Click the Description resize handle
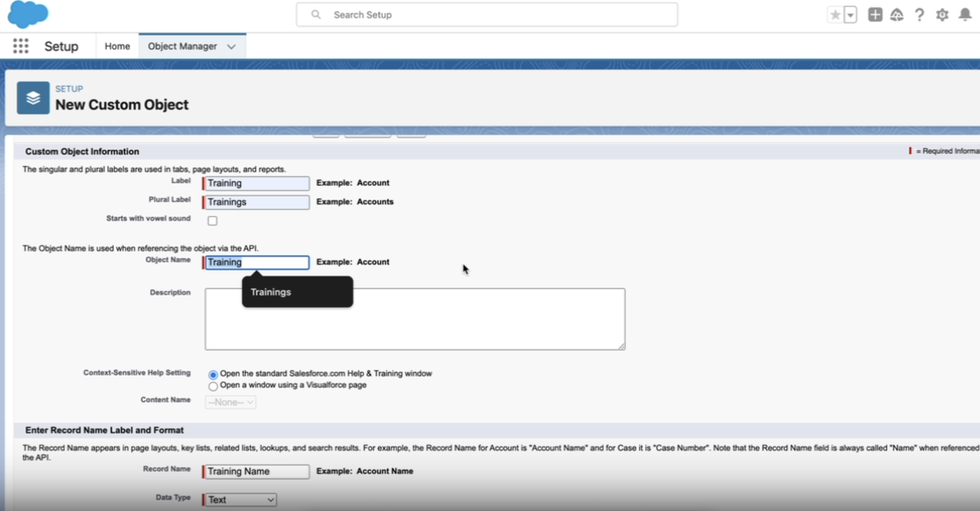 tap(622, 346)
